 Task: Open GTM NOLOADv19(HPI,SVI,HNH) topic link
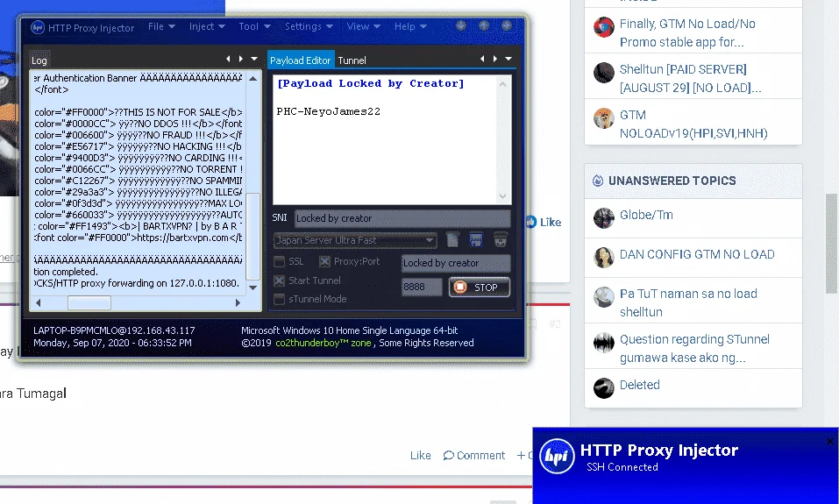pos(693,124)
